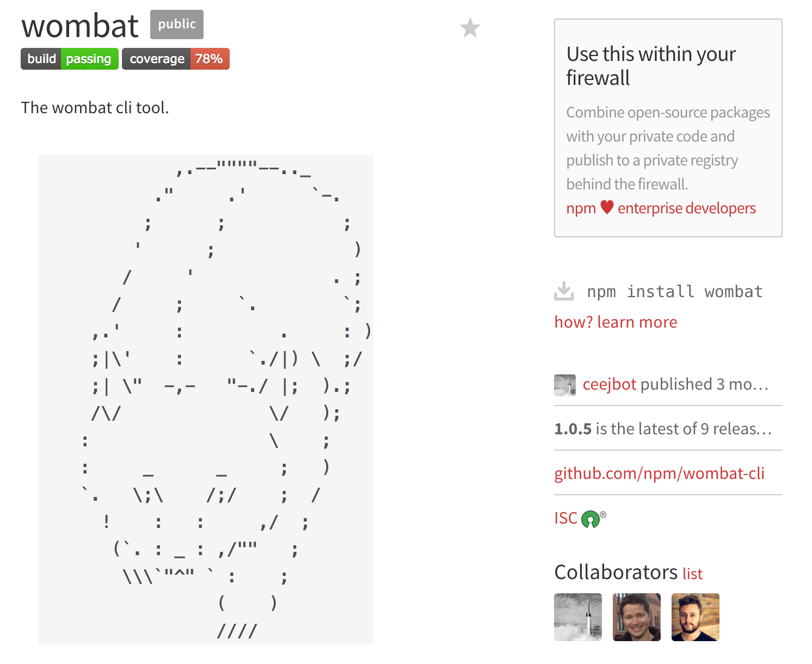Click the middle collaborator avatar
This screenshot has width=812, height=664.
pos(637,617)
